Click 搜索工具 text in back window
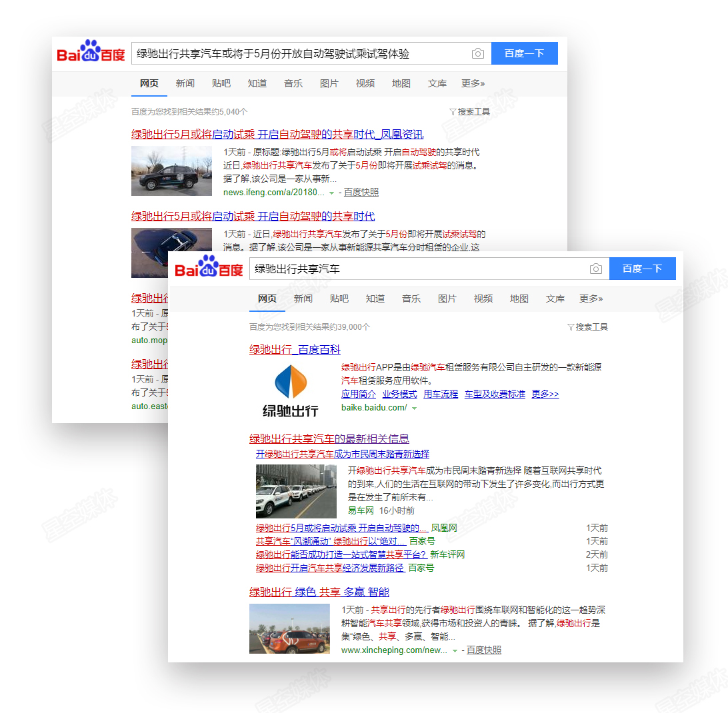Screen dimensions: 728x713 473,112
